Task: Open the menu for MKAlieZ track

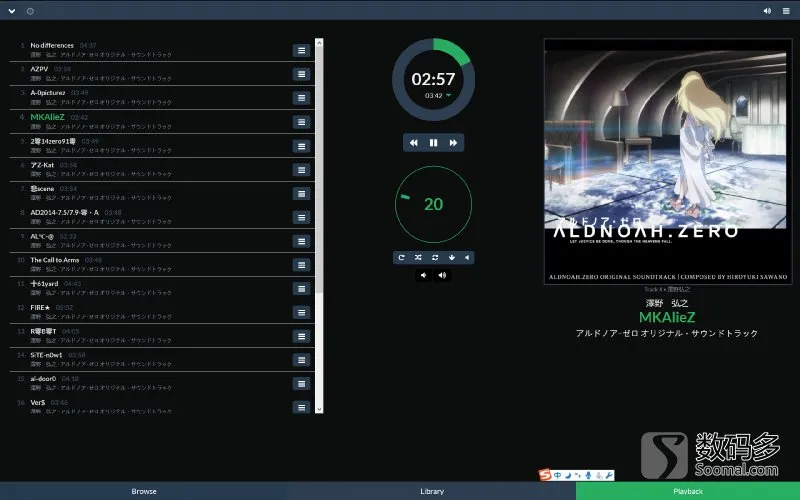Action: 302,122
